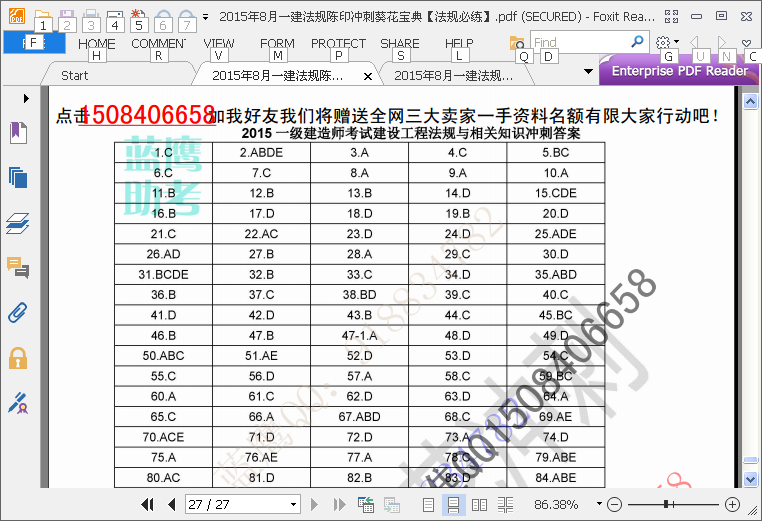Switch to the COMMENT ribbon tab
Viewport: 762px width, 521px height.
pos(158,43)
